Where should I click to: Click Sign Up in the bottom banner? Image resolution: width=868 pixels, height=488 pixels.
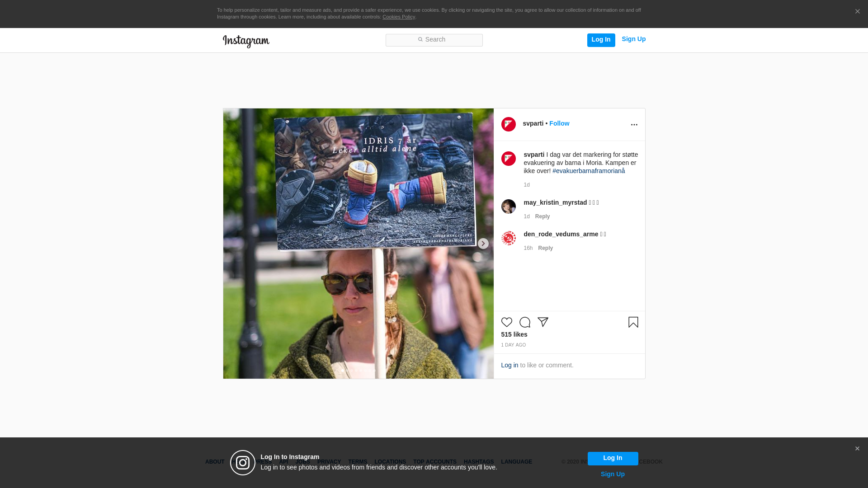pyautogui.click(x=613, y=474)
